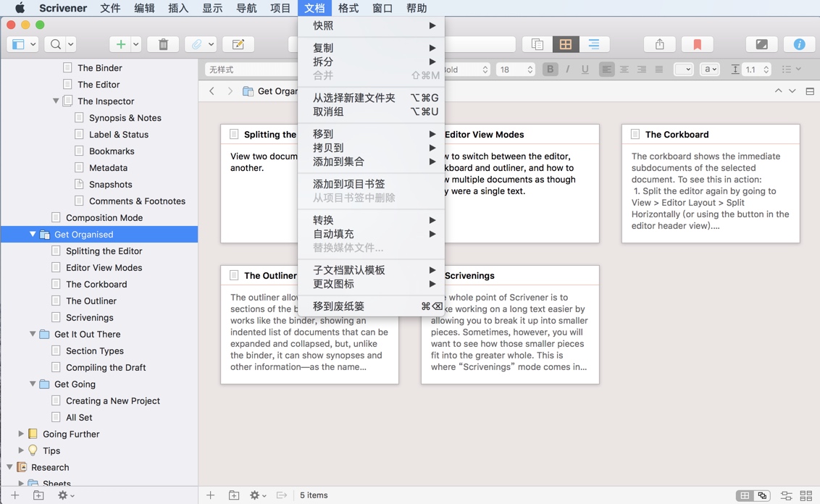Click the red bookmark toolbar icon
This screenshot has width=820, height=504.
697,44
